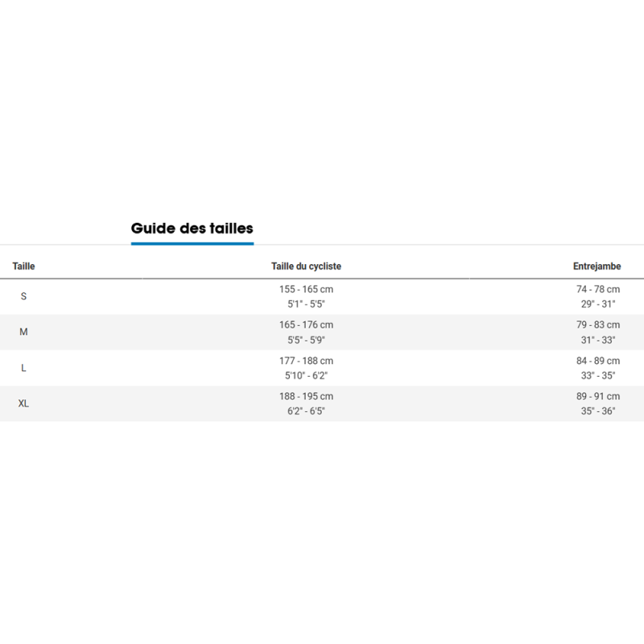Click the Entrejambe column header
The width and height of the screenshot is (644, 644).
coord(597,266)
